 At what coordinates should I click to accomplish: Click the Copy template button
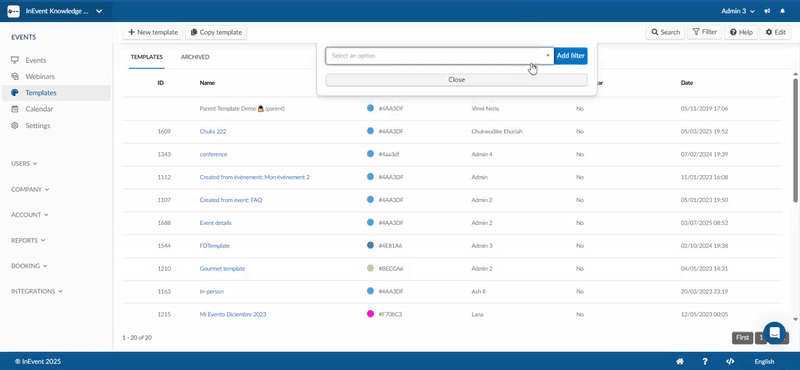pos(216,32)
